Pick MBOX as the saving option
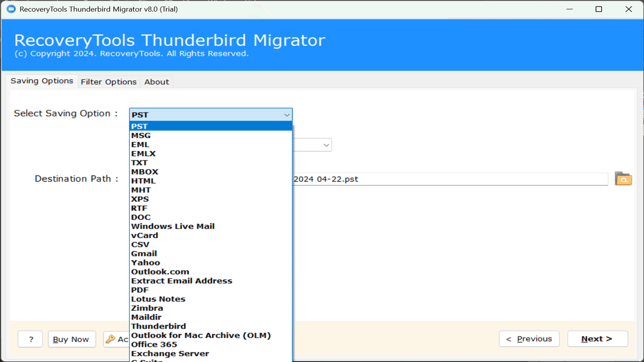This screenshot has height=362, width=644. (211, 171)
